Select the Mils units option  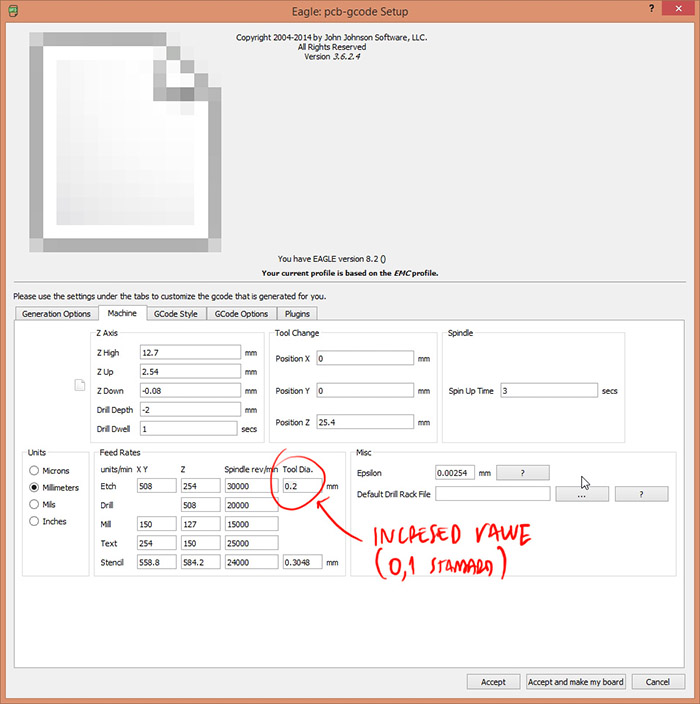34,504
